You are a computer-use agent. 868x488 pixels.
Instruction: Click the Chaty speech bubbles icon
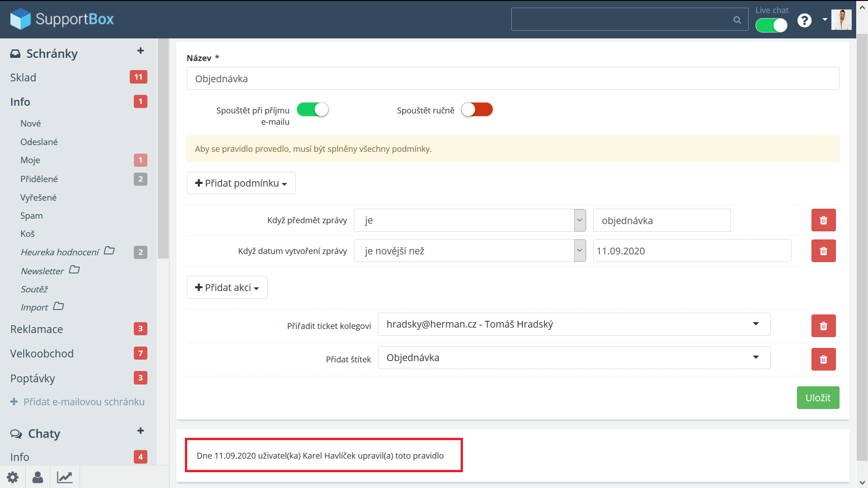(x=16, y=434)
